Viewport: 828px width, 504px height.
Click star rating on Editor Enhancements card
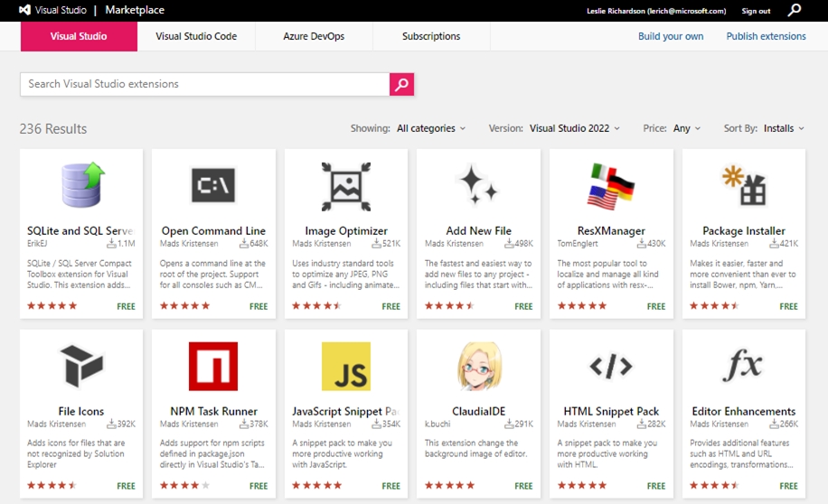(714, 486)
